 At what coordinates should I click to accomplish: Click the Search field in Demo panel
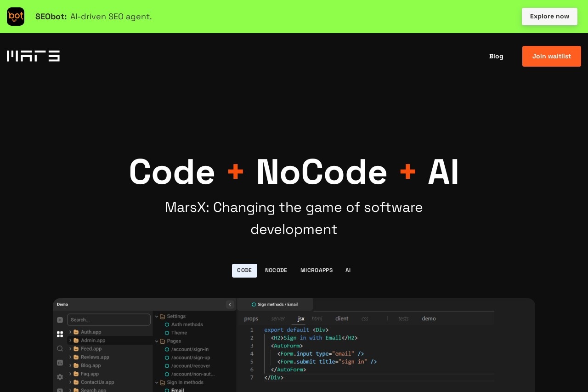109,320
